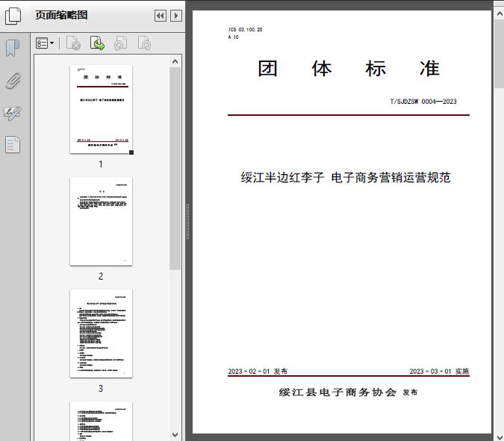
Task: Click page number label '3' under thumbnail
Action: [101, 389]
